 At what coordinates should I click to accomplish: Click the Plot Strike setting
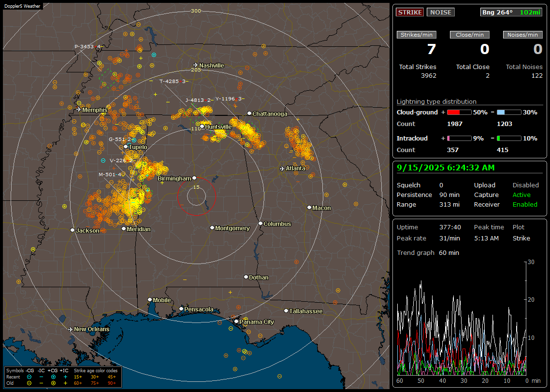pos(521,238)
